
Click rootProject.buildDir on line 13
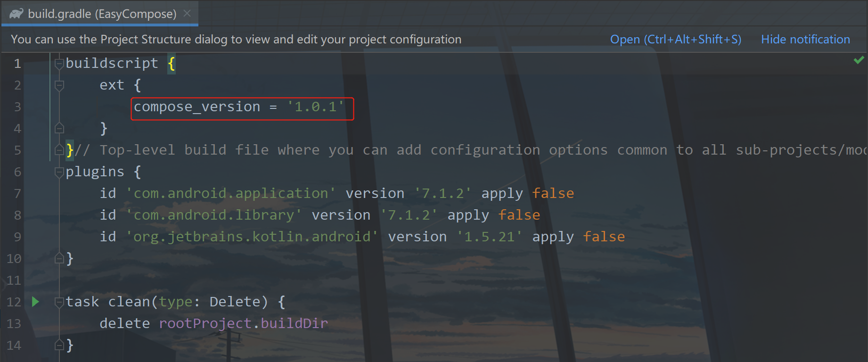coord(243,324)
